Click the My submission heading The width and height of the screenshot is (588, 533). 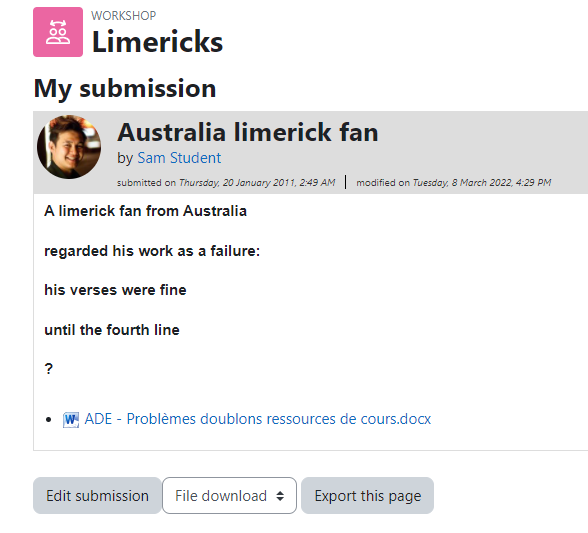(125, 89)
